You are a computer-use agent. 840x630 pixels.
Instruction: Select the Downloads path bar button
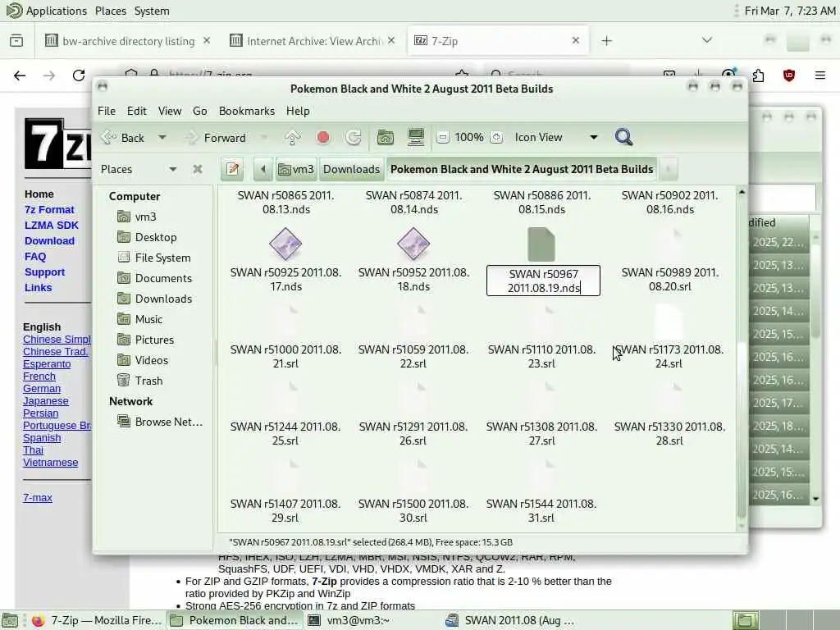(351, 169)
